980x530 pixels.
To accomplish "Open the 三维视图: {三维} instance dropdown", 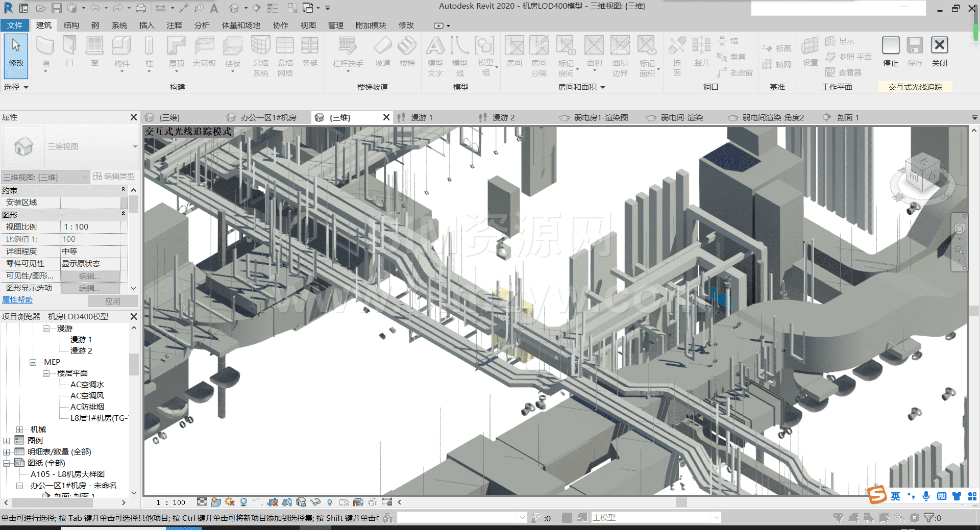I will coord(45,177).
